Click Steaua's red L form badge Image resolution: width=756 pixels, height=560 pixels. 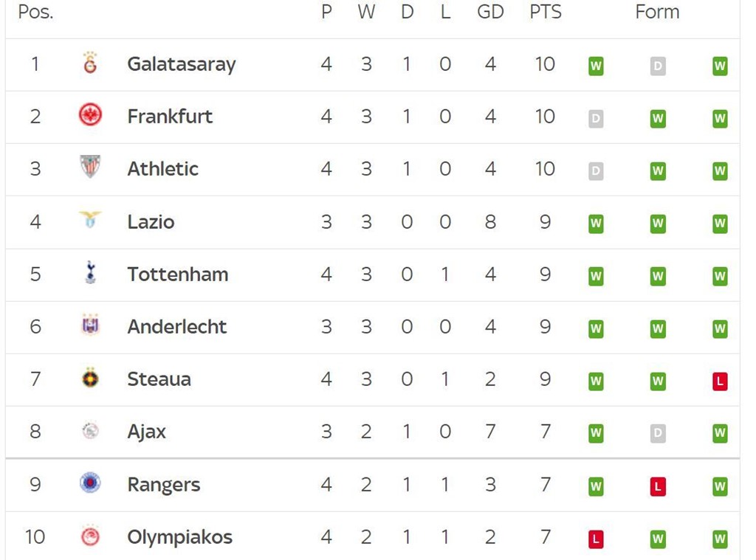point(720,381)
